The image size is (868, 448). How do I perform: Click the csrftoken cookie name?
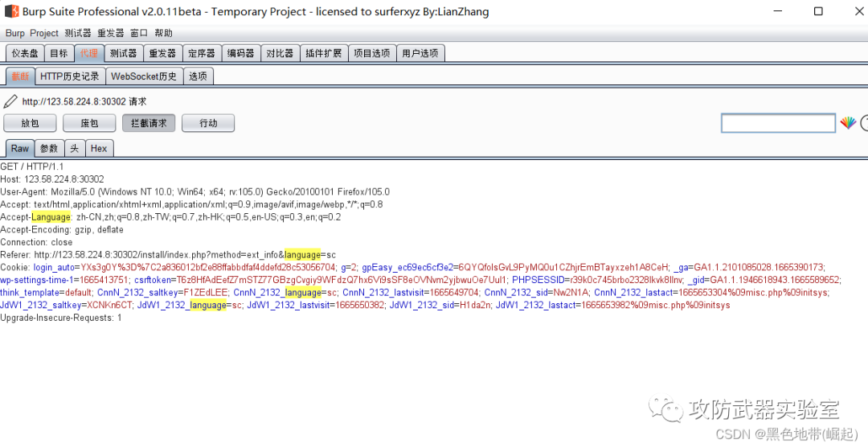point(153,280)
